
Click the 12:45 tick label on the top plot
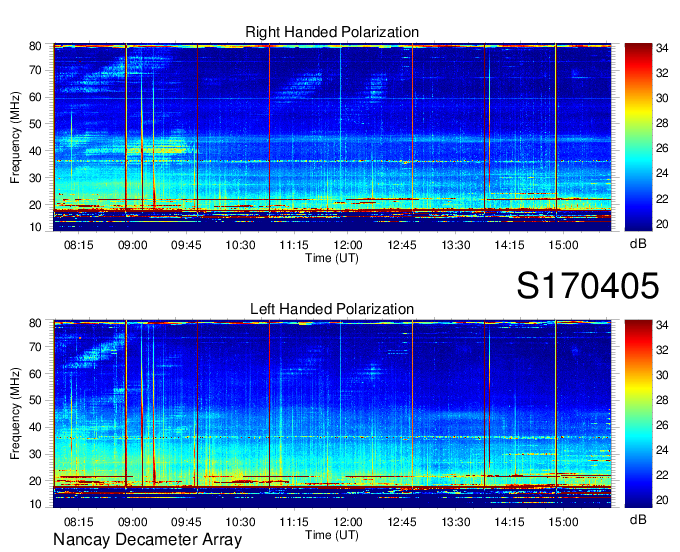(402, 245)
